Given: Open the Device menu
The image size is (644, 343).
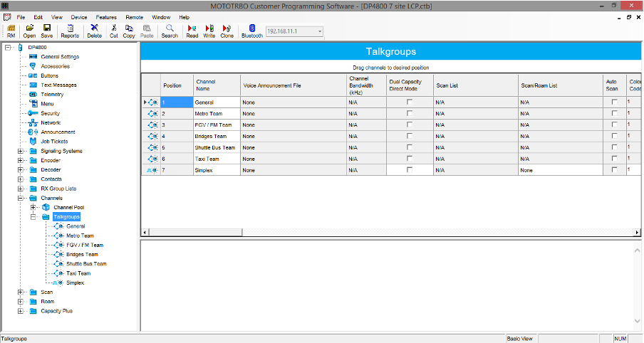Looking at the screenshot, I should 79,16.
